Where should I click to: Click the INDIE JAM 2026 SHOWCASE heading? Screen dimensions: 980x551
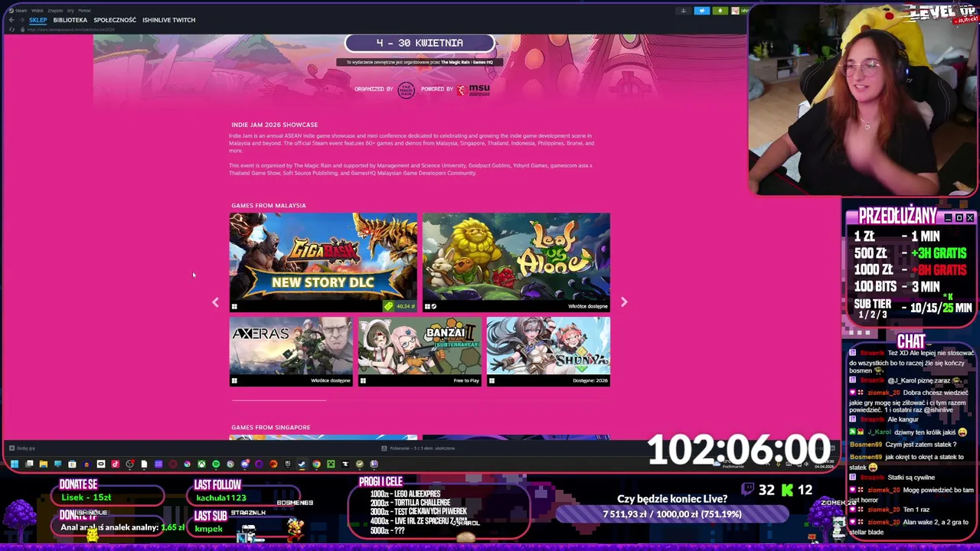[274, 125]
